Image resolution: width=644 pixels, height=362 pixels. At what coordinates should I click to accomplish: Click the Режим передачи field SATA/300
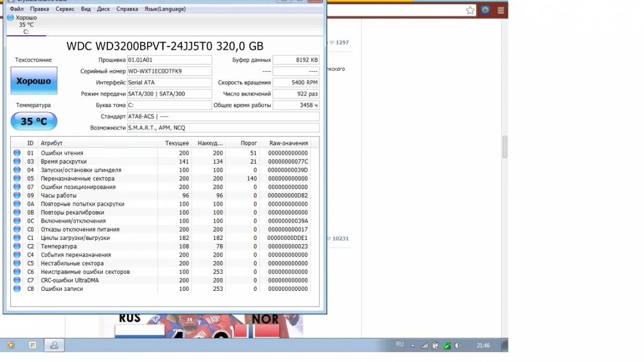click(169, 94)
